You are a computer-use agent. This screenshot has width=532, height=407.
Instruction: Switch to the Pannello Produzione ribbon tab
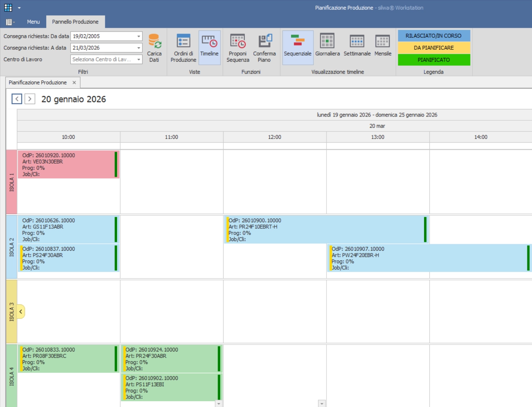coord(75,22)
